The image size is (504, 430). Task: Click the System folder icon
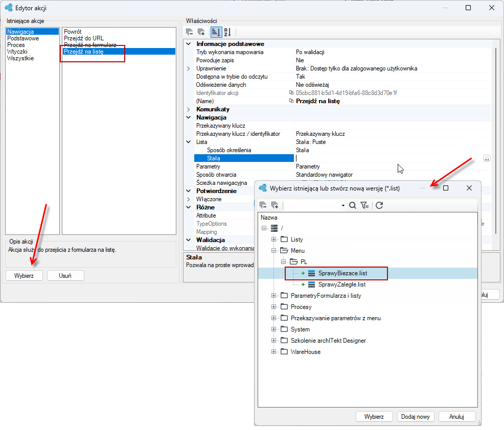[x=284, y=329]
